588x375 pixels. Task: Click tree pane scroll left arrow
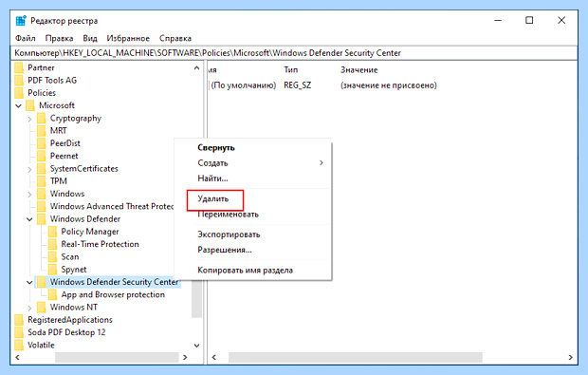[17, 357]
